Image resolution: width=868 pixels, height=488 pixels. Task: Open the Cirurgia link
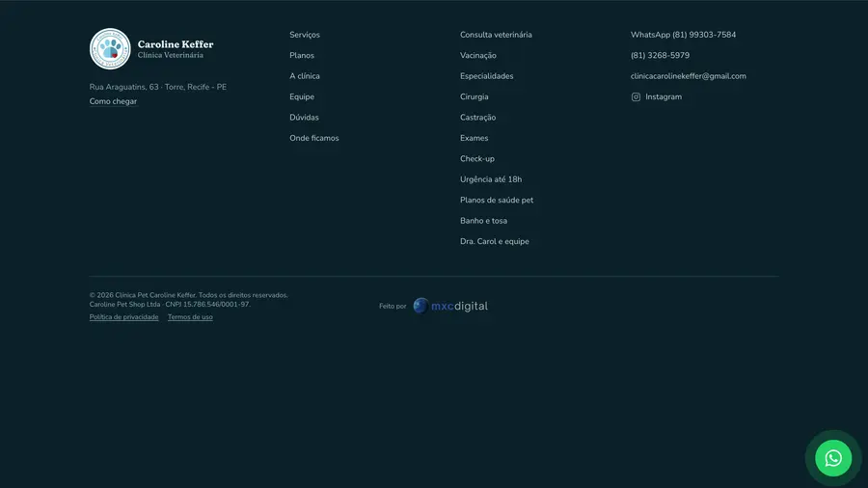pos(475,96)
